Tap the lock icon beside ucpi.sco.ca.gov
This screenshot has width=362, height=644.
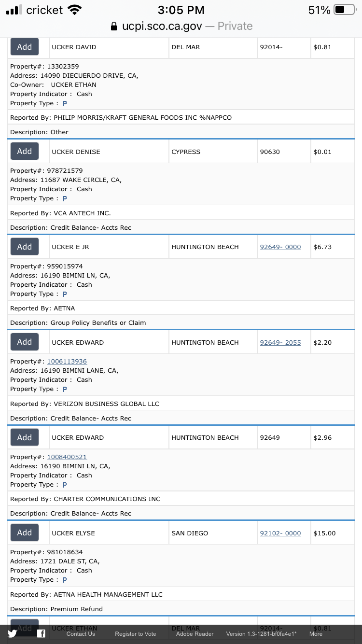tap(114, 26)
